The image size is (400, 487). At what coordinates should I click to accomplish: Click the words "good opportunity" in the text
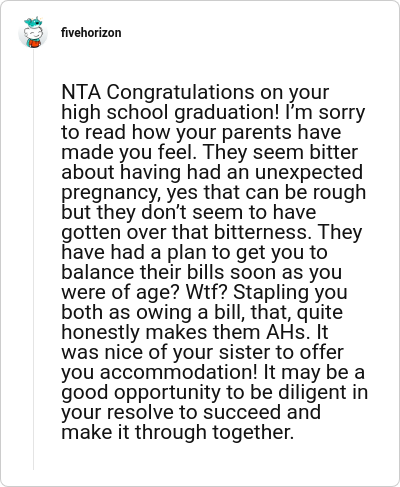tap(141, 393)
